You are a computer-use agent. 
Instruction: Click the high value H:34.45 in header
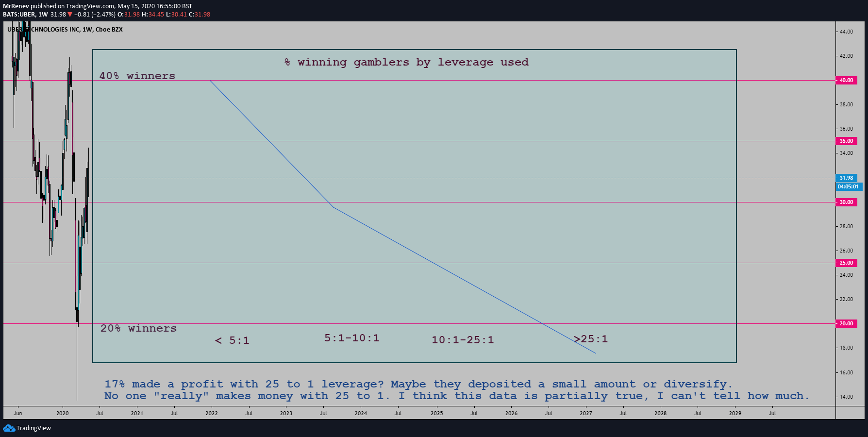(x=153, y=15)
